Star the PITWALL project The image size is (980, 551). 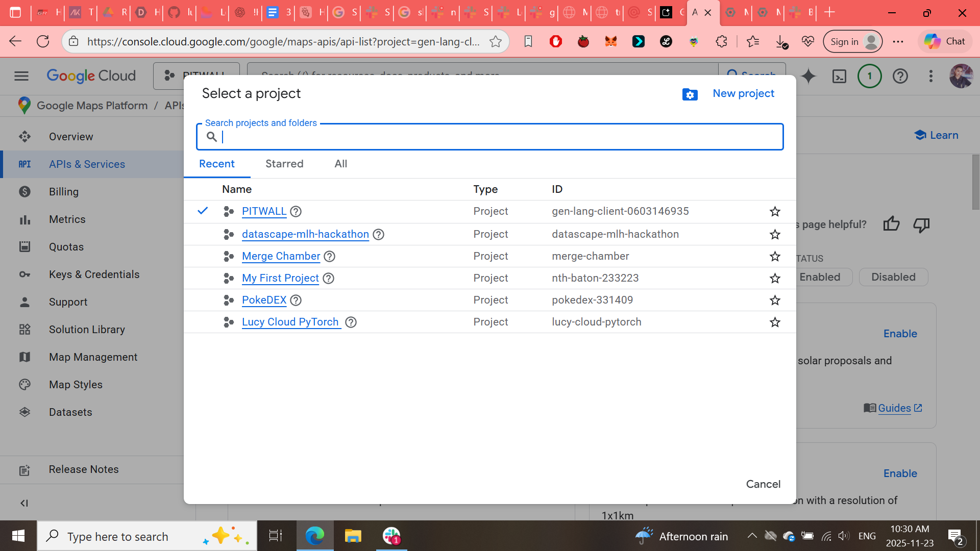(x=775, y=212)
